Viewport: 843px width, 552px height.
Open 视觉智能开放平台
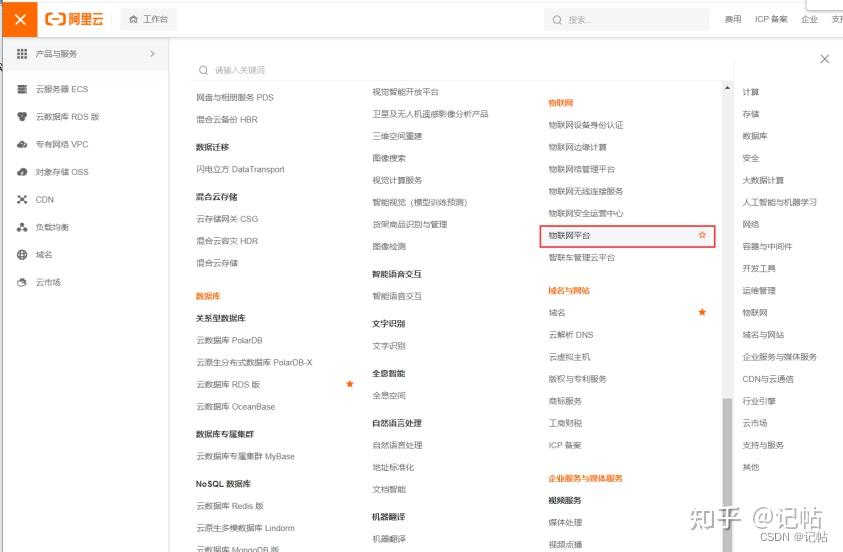click(405, 92)
